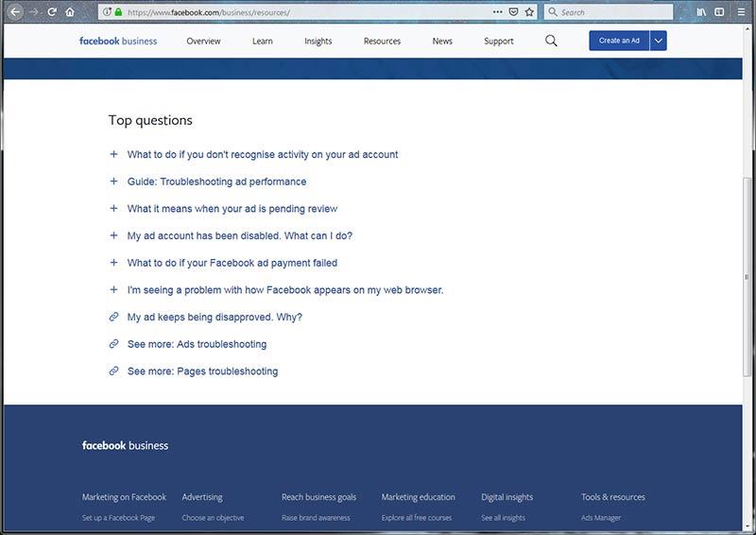
Task: Toggle the sidebar icon in the Firefox toolbar
Action: tap(719, 12)
